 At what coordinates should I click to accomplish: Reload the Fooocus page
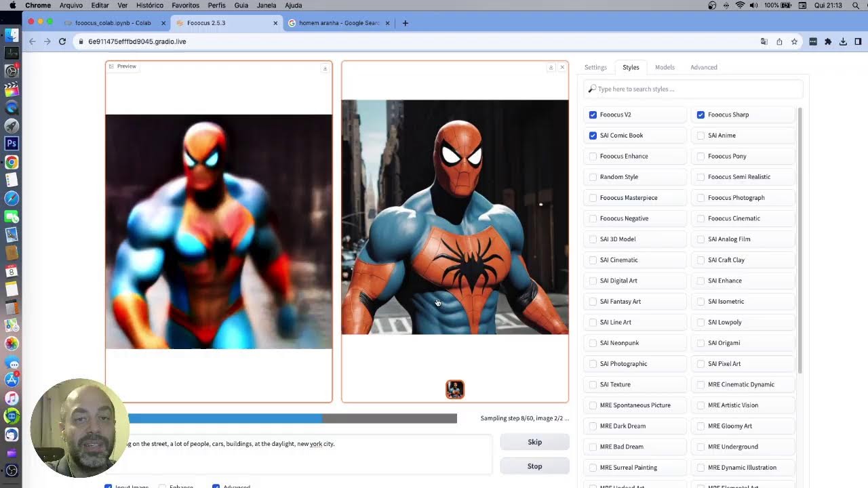(x=62, y=41)
